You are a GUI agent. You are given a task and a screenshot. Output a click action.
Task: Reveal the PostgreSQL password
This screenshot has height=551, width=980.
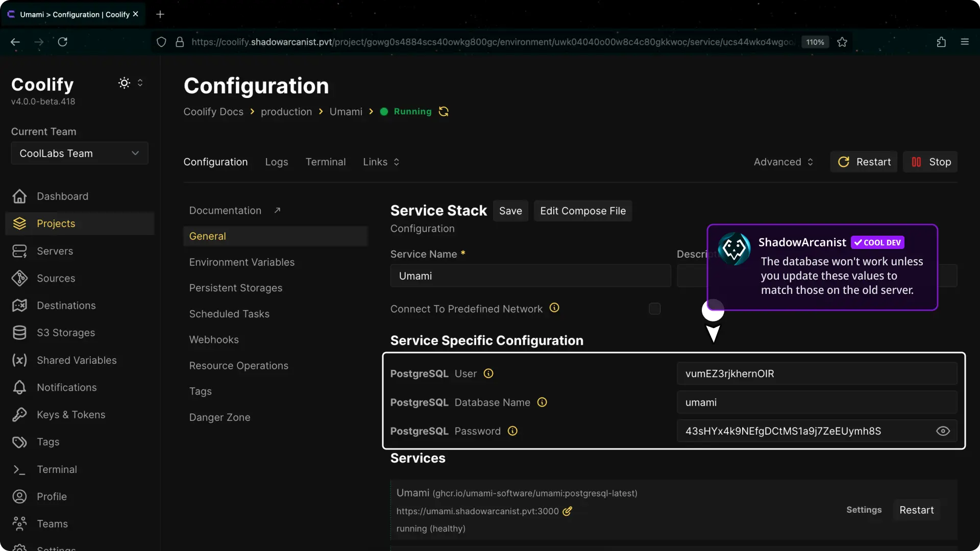[943, 431]
